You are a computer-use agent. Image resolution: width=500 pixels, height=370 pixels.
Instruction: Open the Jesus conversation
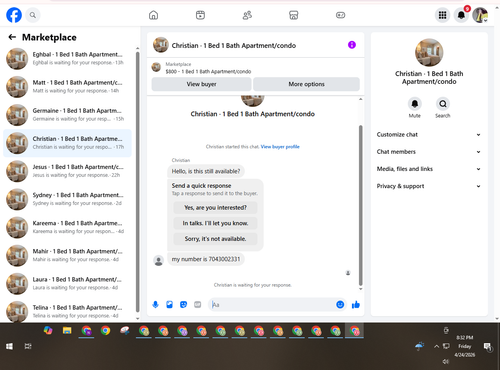coord(67,171)
